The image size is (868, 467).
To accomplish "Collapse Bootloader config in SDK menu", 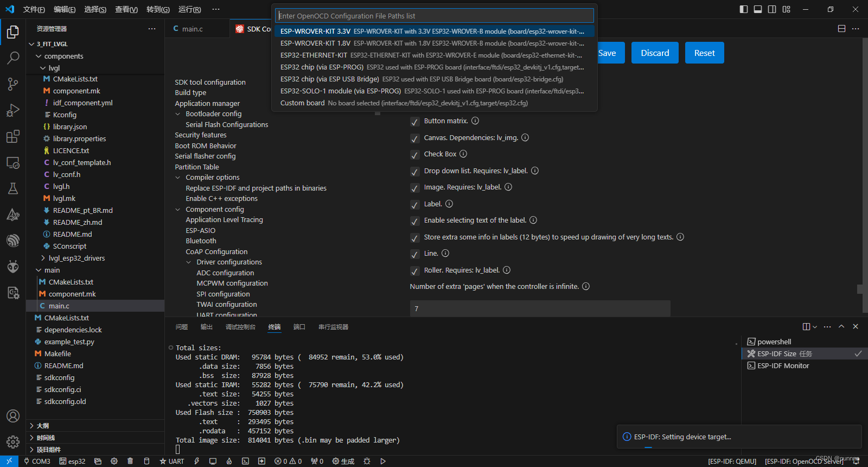I will click(x=177, y=114).
